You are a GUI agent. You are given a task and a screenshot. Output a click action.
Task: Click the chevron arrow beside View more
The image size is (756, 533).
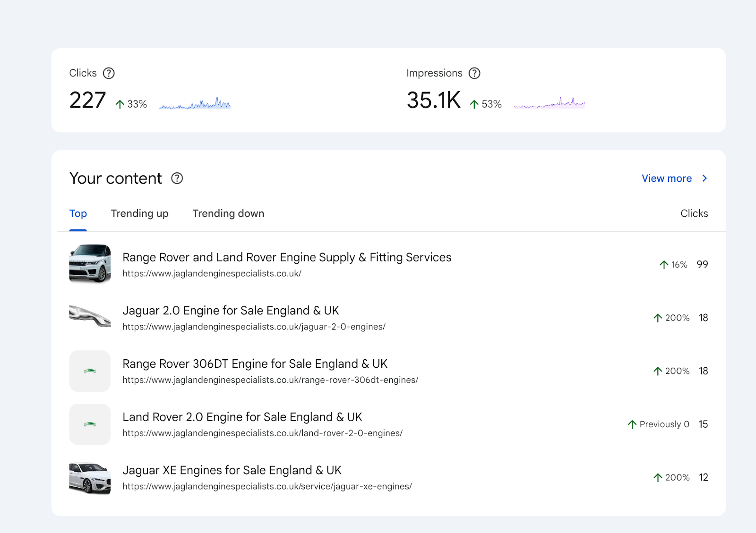click(704, 178)
